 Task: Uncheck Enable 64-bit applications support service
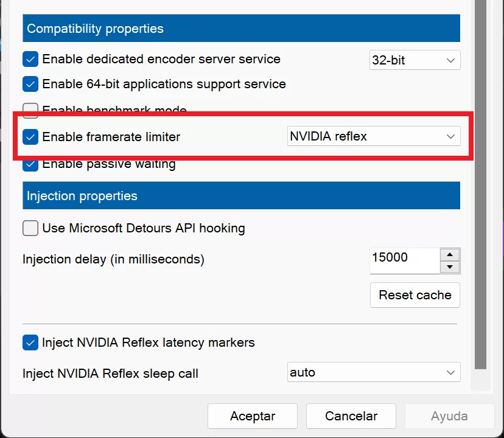coord(30,84)
